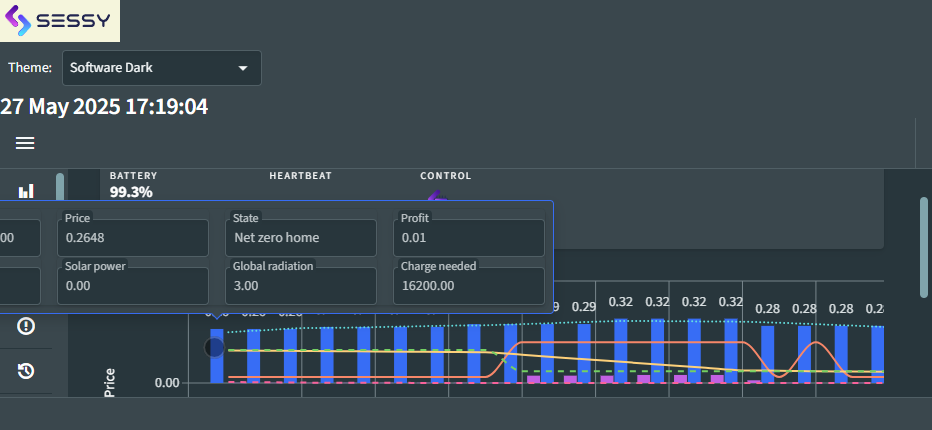This screenshot has height=430, width=932.
Task: Open the hamburger menu
Action: click(25, 143)
